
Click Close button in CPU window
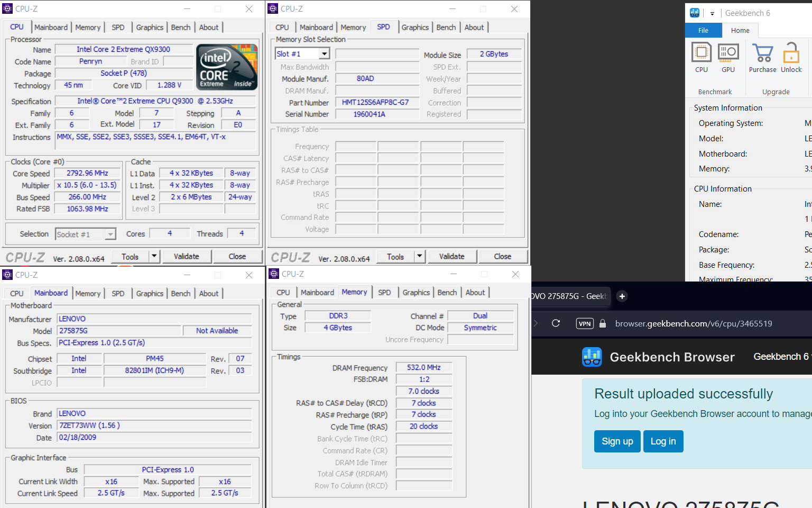click(x=237, y=256)
